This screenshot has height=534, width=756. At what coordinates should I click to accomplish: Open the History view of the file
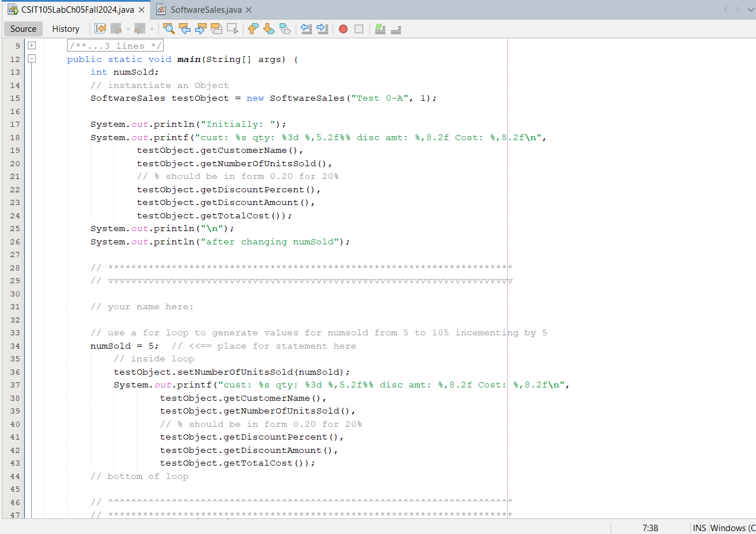pos(65,28)
